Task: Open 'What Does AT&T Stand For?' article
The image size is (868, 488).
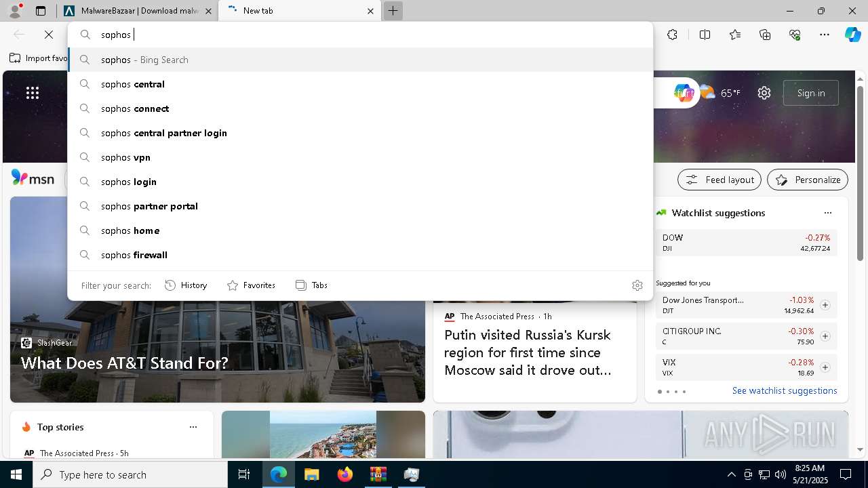Action: pos(125,363)
